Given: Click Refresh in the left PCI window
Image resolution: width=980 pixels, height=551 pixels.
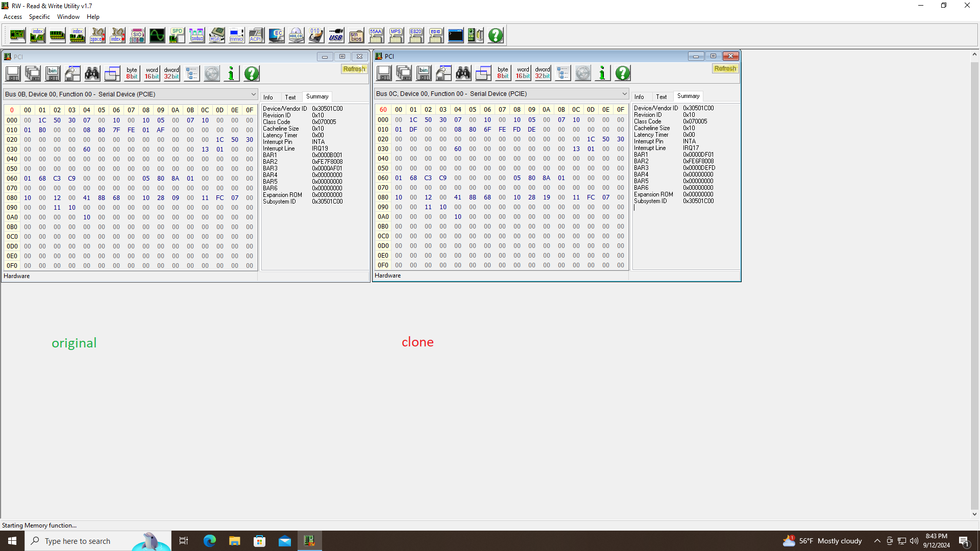Looking at the screenshot, I should [x=354, y=69].
